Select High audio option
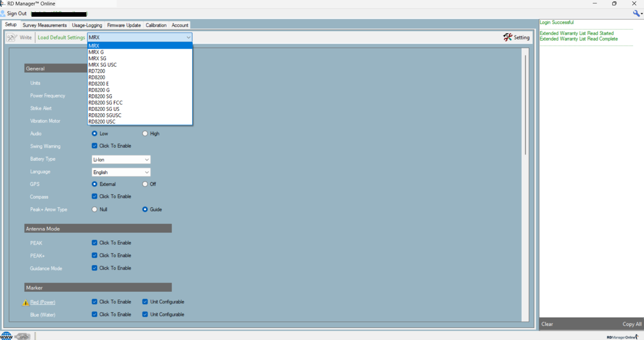Viewport: 644px width, 340px height. point(145,133)
